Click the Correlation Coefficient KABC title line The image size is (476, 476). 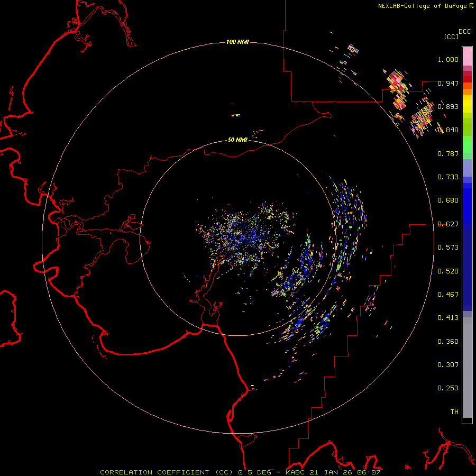click(240, 472)
